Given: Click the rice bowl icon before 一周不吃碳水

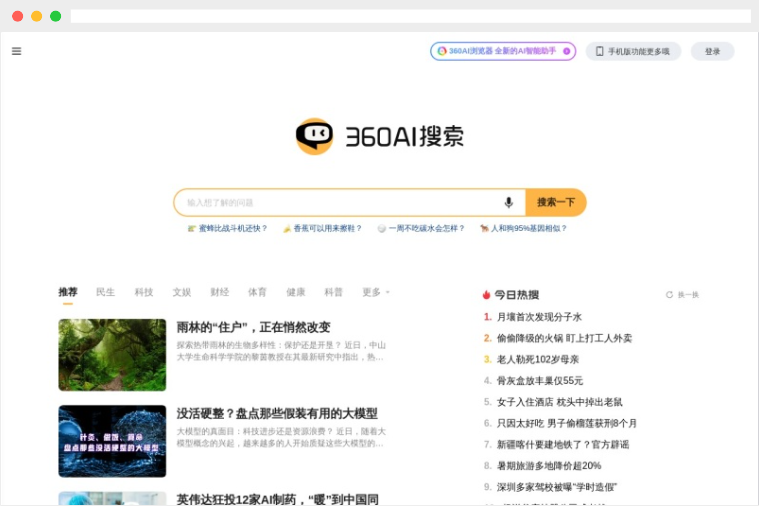Looking at the screenshot, I should pos(381,228).
